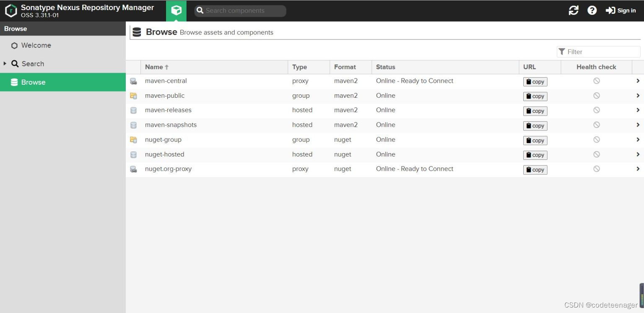Click the nuget.org-proxy repository icon
The height and width of the screenshot is (313, 644).
pyautogui.click(x=133, y=170)
